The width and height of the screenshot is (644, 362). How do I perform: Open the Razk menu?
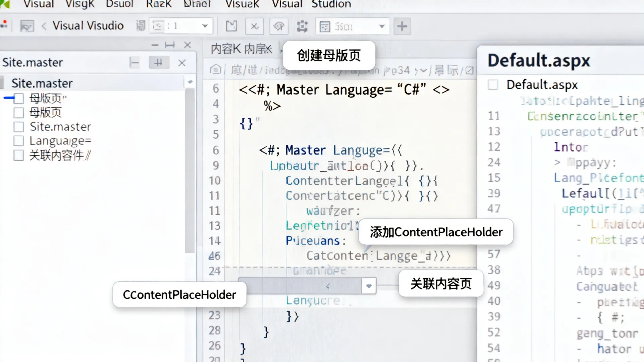[159, 4]
